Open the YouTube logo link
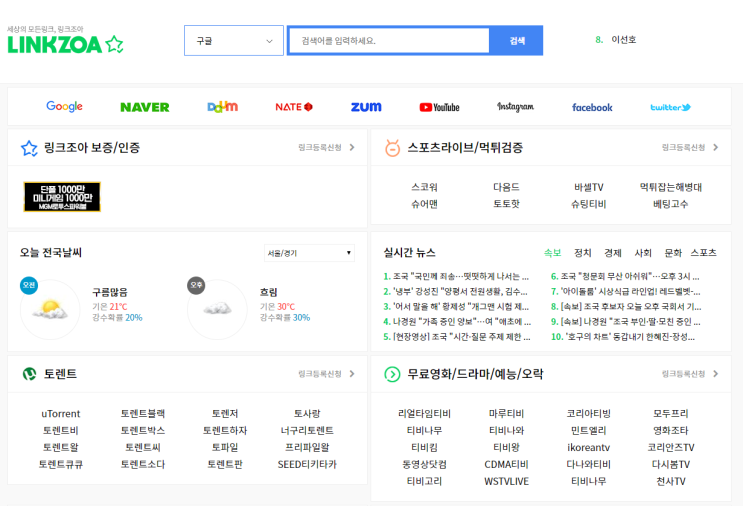743x506 pixels. pyautogui.click(x=439, y=108)
